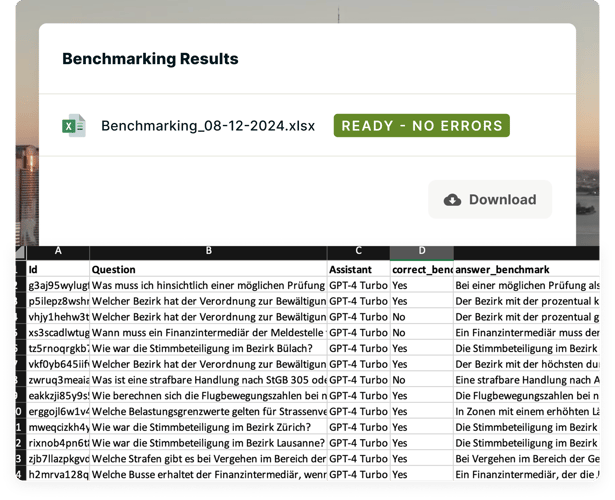
Task: Select the Stimmbeteiligung im Bezirk Zürich question cell
Action: tap(208, 427)
